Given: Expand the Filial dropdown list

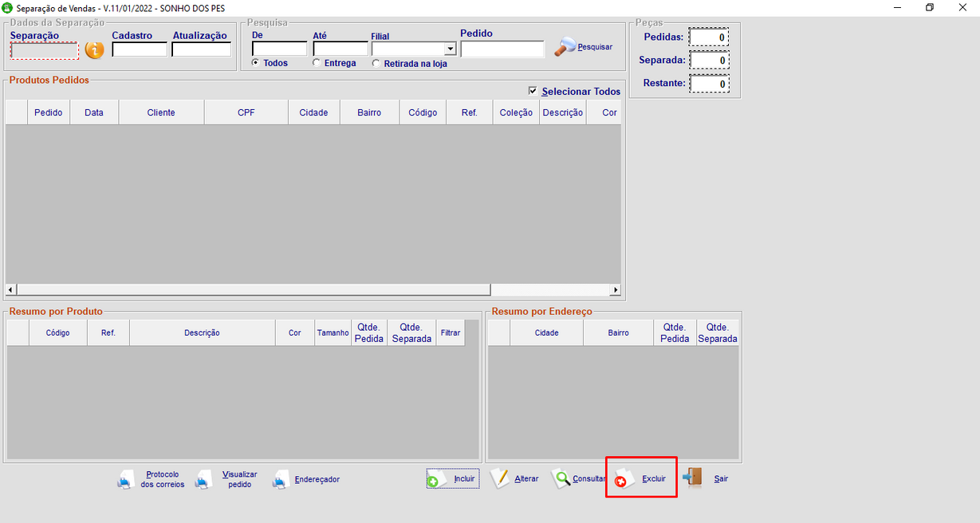Looking at the screenshot, I should [x=450, y=49].
